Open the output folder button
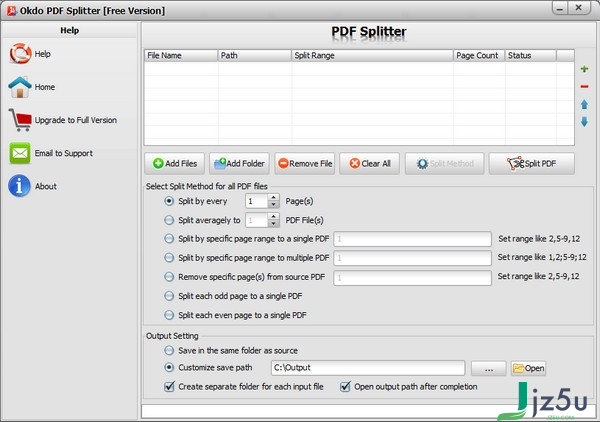The width and height of the screenshot is (600, 422). pyautogui.click(x=528, y=368)
